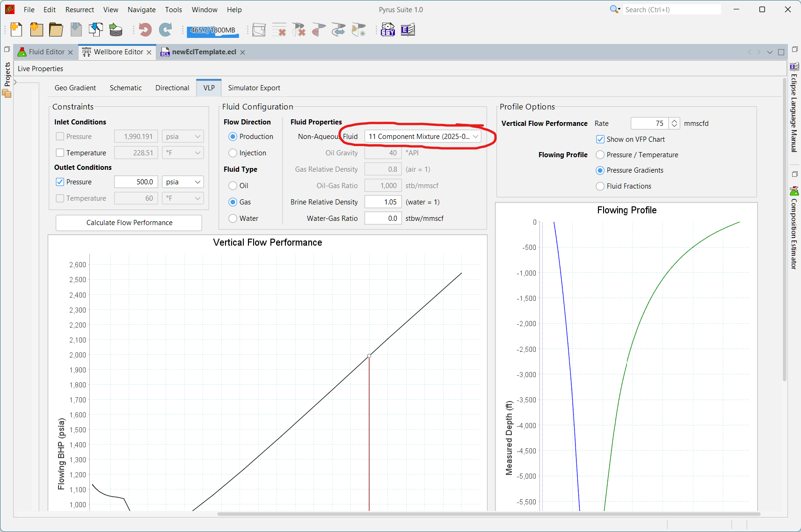Open the SEGY viewer icon
This screenshot has width=801, height=532.
(x=388, y=30)
